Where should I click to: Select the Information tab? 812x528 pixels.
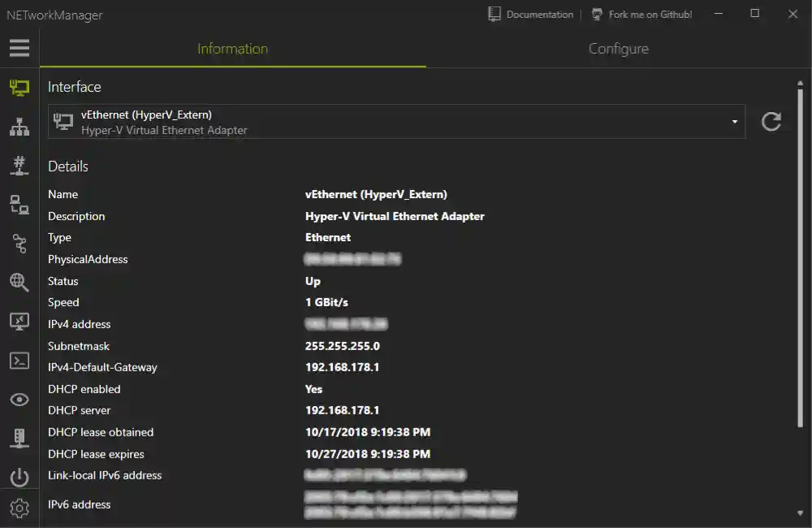coord(232,49)
